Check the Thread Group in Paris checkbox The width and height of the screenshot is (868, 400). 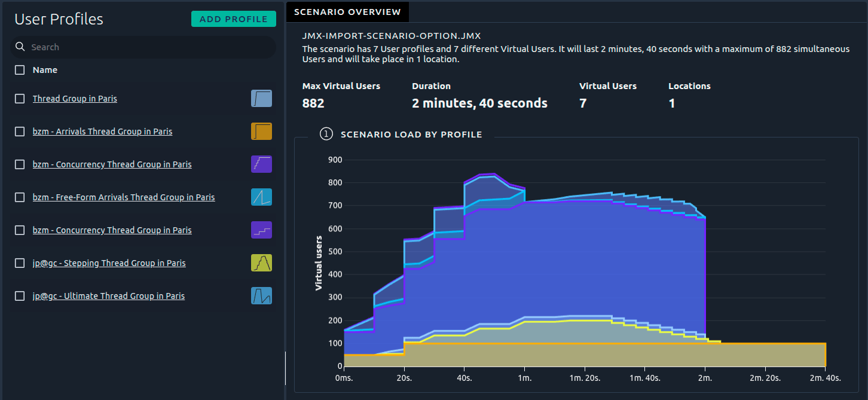click(x=19, y=98)
